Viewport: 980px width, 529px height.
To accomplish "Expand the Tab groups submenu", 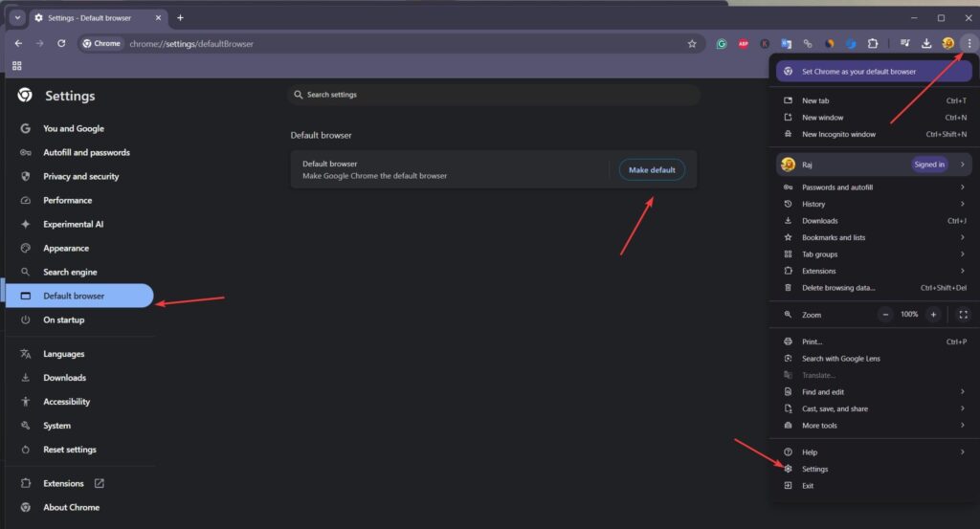I will tap(874, 254).
